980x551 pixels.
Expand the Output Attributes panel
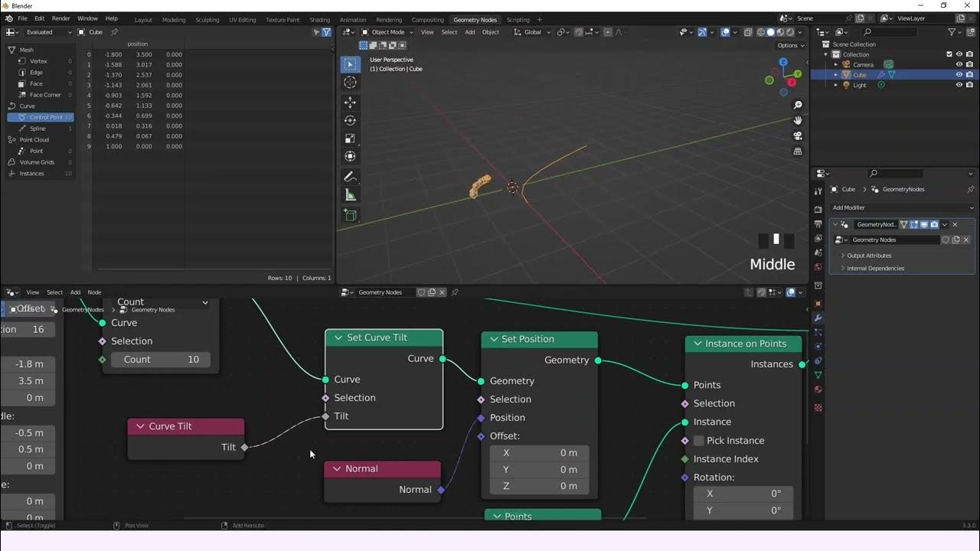869,256
